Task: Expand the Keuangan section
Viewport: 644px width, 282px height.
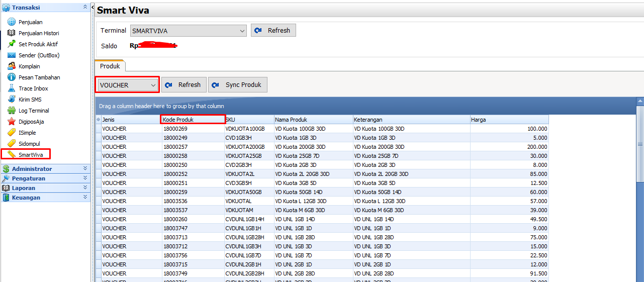Action: [x=85, y=198]
